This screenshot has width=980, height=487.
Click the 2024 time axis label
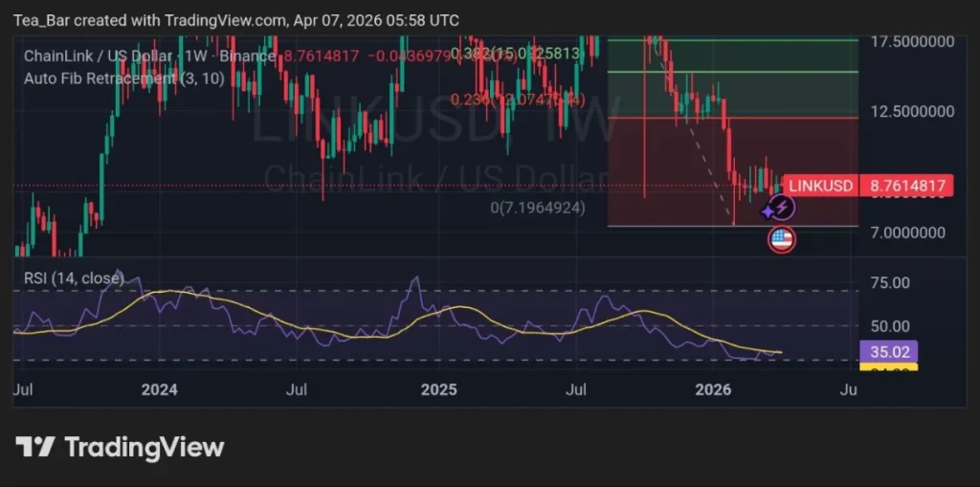point(160,390)
